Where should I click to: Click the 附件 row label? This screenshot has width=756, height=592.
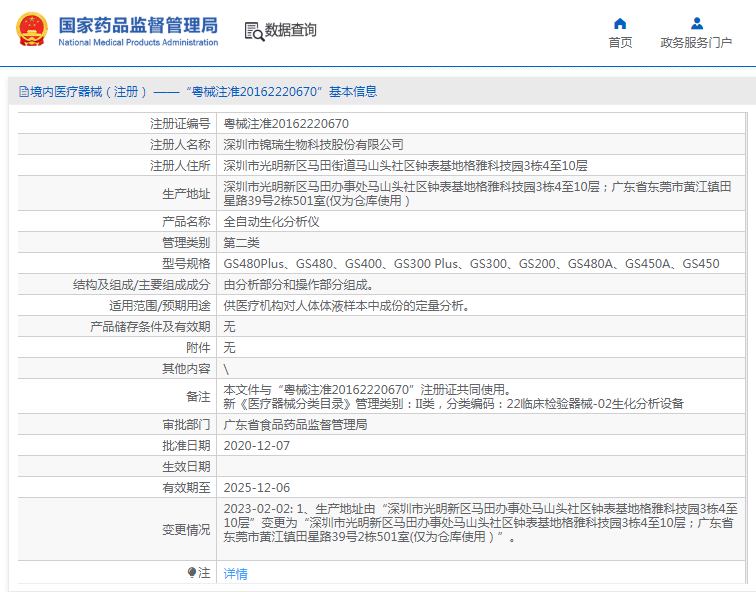[198, 348]
